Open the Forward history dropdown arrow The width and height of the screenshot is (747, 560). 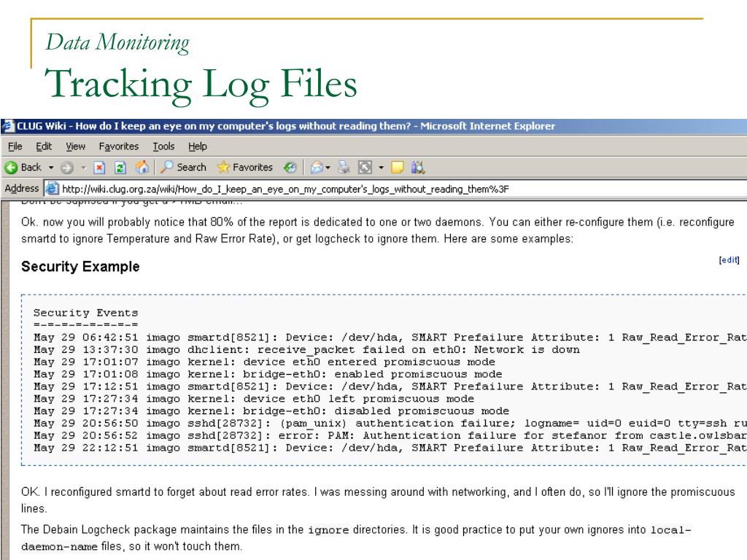[83, 168]
